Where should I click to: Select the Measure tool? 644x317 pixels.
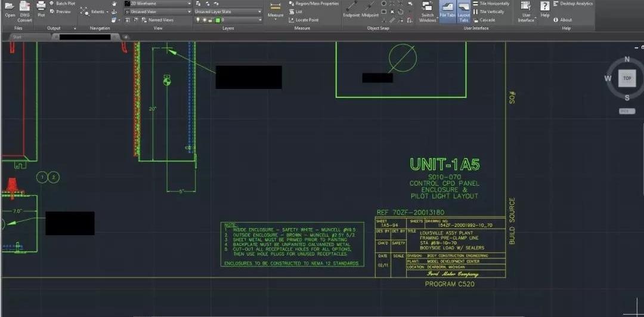[275, 8]
